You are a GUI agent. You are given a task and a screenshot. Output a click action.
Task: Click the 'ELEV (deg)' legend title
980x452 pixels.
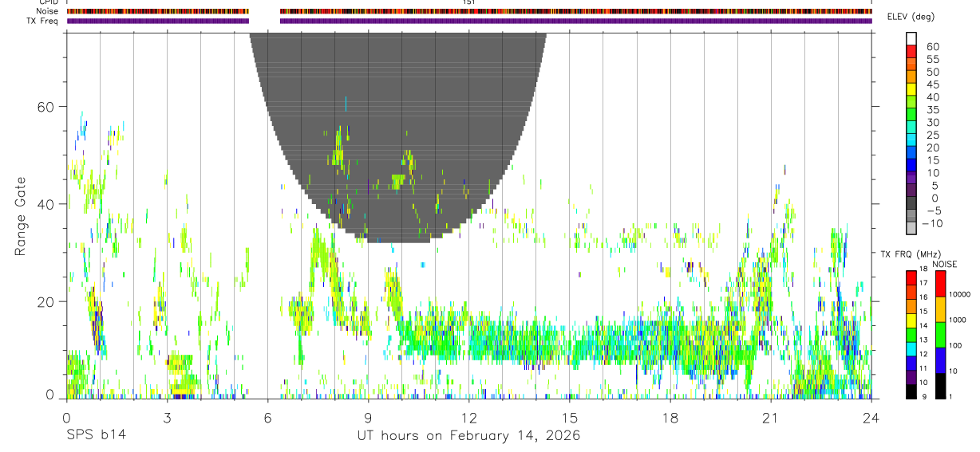(x=911, y=17)
